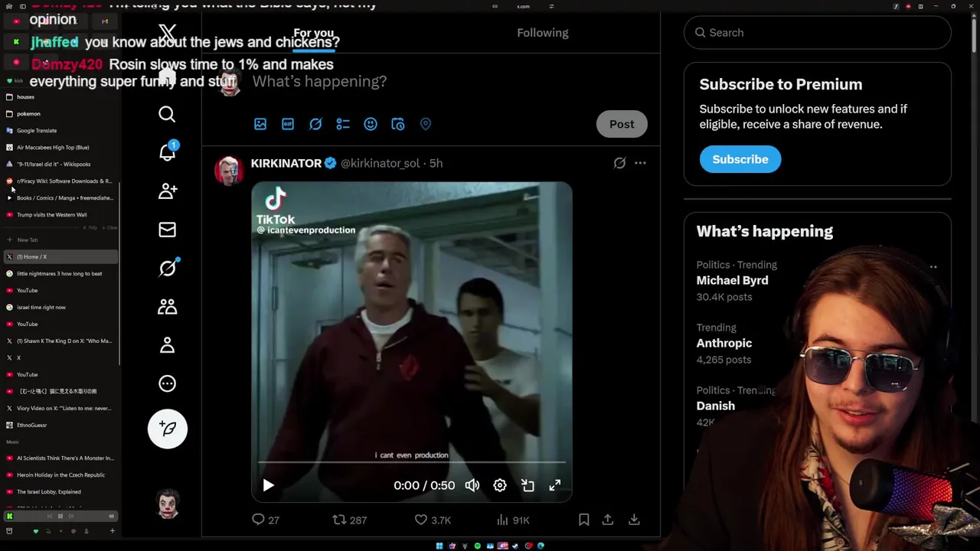Open @kirkinator_sol handle link

381,163
